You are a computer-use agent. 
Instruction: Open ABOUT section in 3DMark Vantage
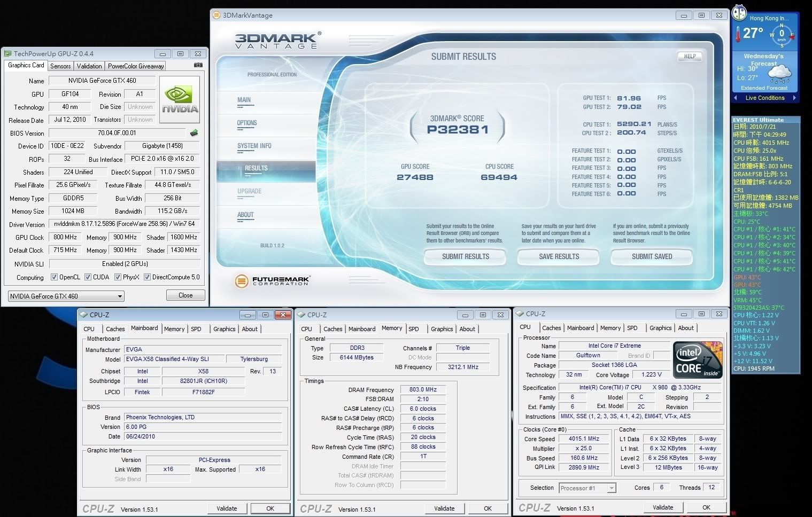[x=245, y=215]
